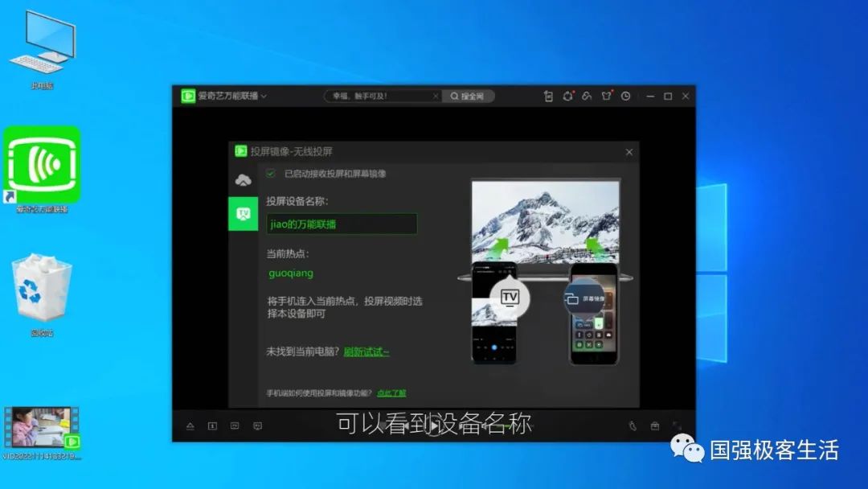The height and width of the screenshot is (489, 868).
Task: Click the icon left of the bottom-right toolbox
Action: [633, 426]
